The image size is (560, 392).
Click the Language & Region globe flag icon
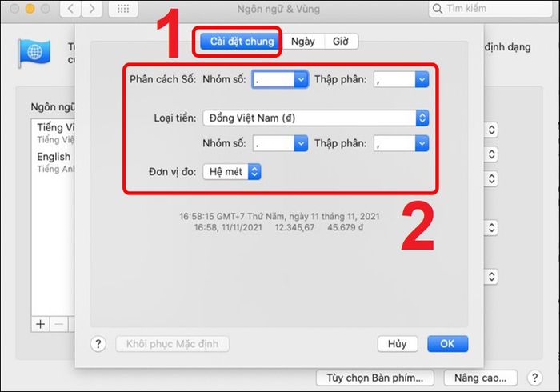coord(34,53)
